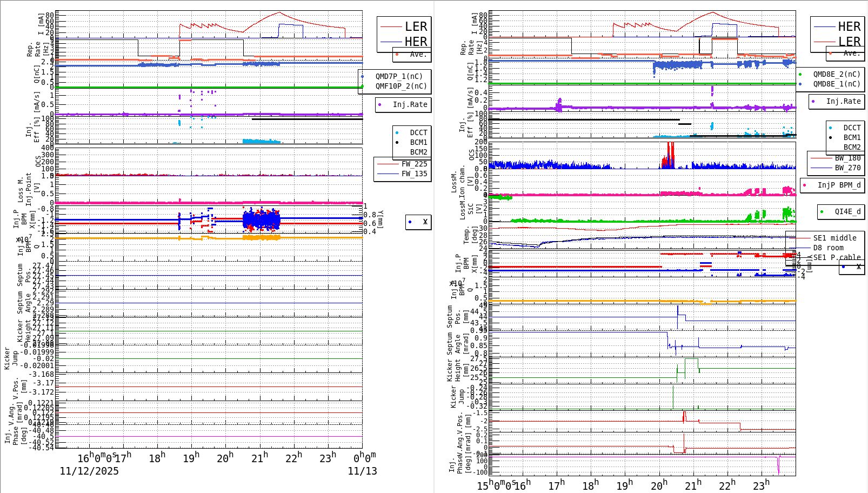Click the DCCT legend entry in the right plot
The width and height of the screenshot is (868, 493).
pos(852,128)
